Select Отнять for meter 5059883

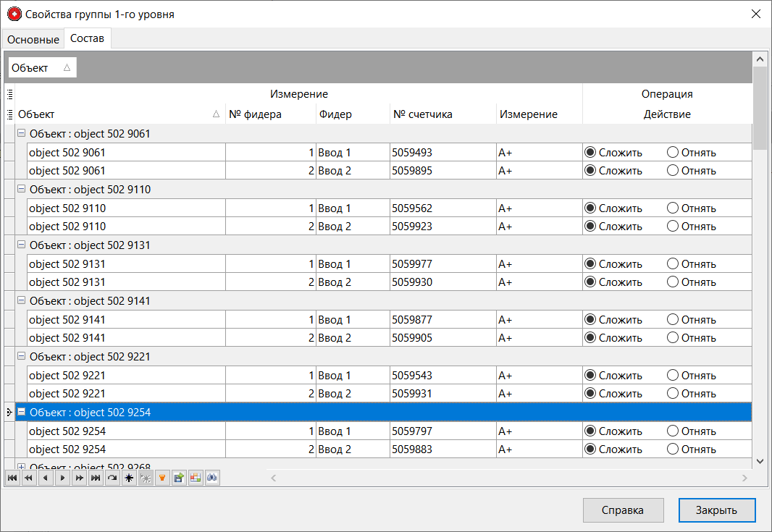672,449
